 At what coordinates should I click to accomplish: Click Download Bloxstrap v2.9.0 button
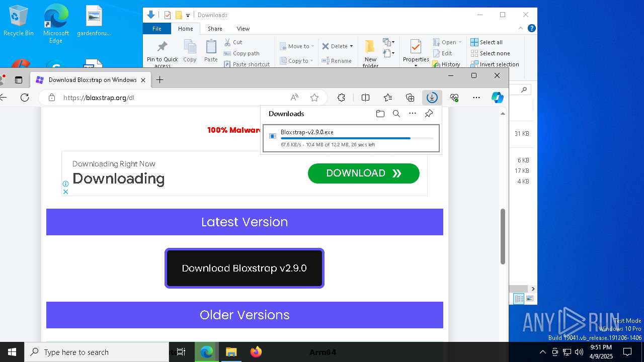(245, 268)
